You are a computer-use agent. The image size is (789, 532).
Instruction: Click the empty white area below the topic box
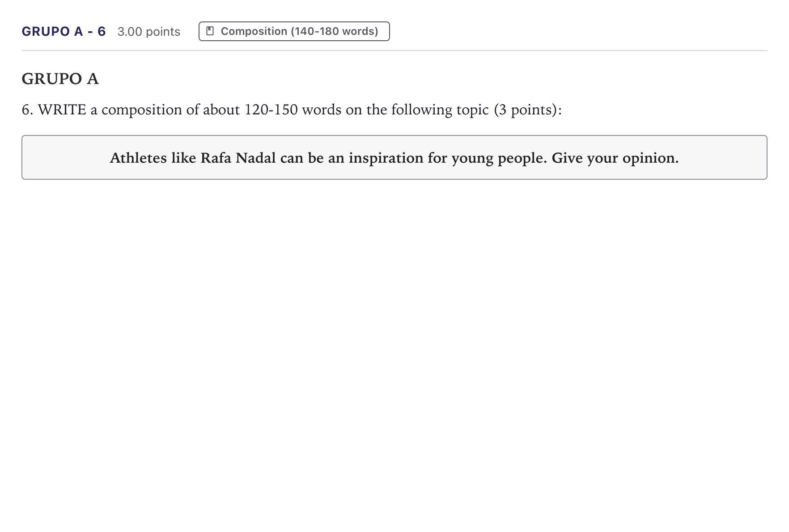(394, 353)
